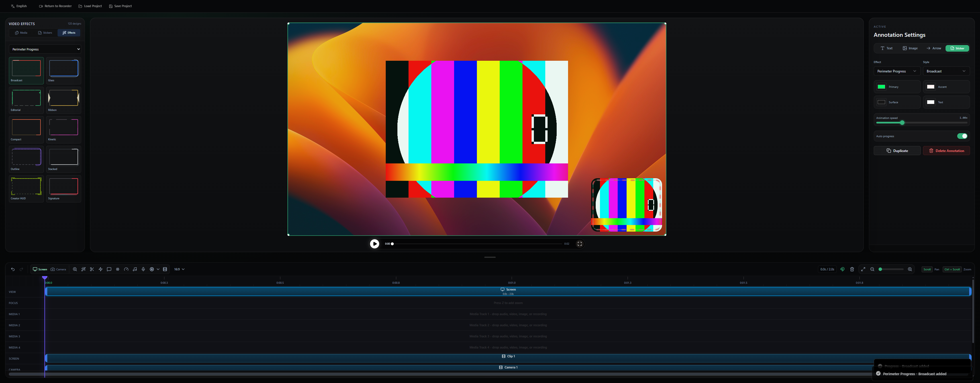Choose the Stacked effect thumbnail
Screen dimensions: 980x383
point(64,159)
